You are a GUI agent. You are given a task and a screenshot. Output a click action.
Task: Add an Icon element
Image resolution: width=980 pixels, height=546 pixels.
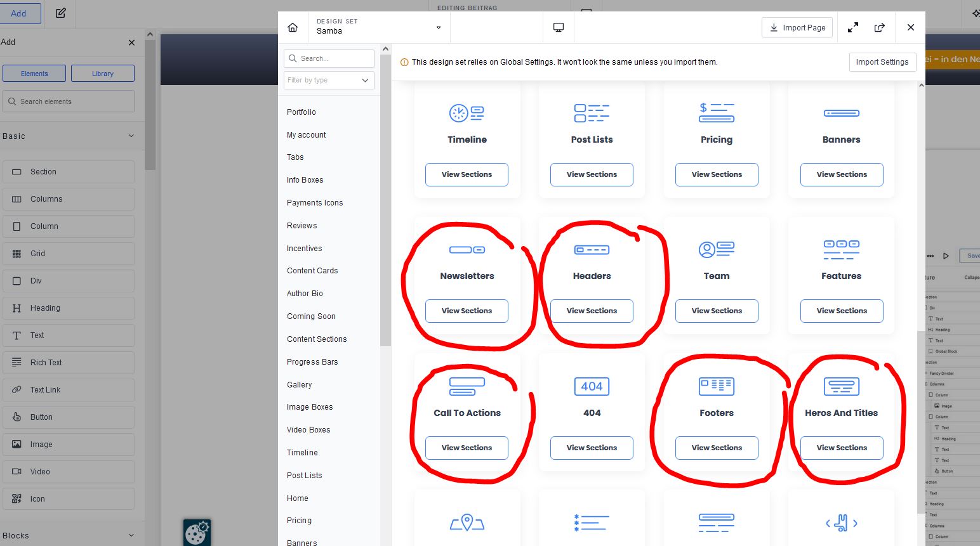[x=69, y=499]
